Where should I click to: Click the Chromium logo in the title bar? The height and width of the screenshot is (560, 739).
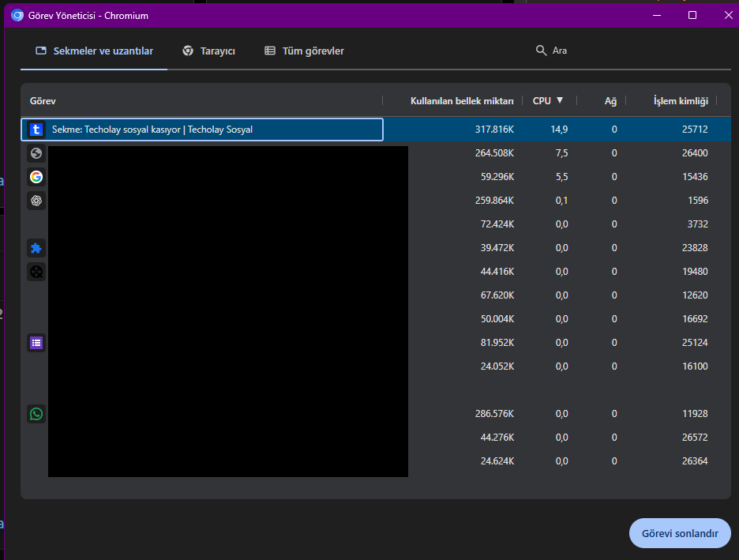tap(17, 16)
